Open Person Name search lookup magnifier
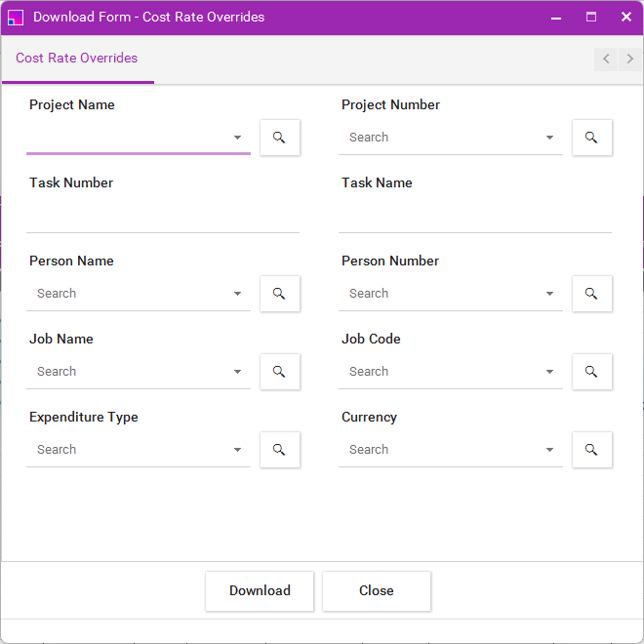This screenshot has height=644, width=644. point(280,294)
